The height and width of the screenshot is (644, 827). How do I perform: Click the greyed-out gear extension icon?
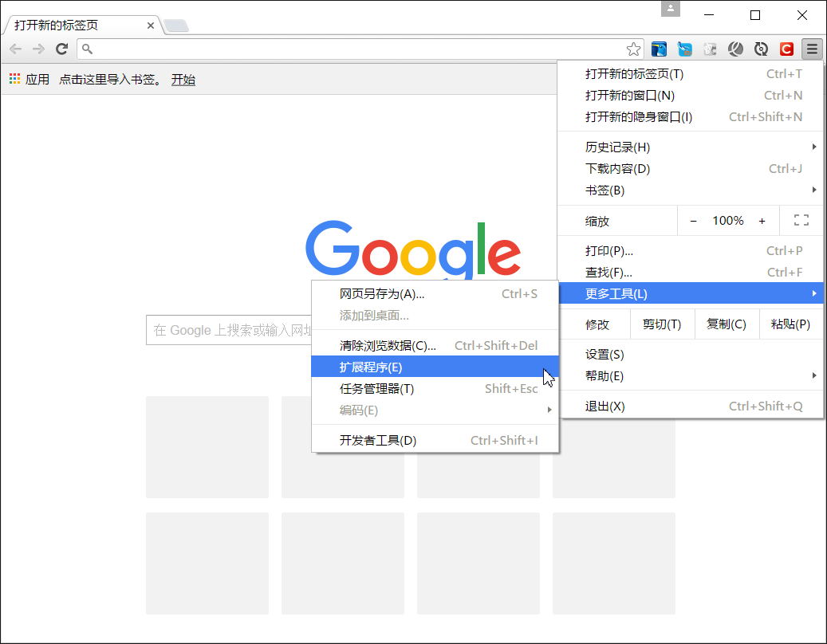(x=710, y=49)
